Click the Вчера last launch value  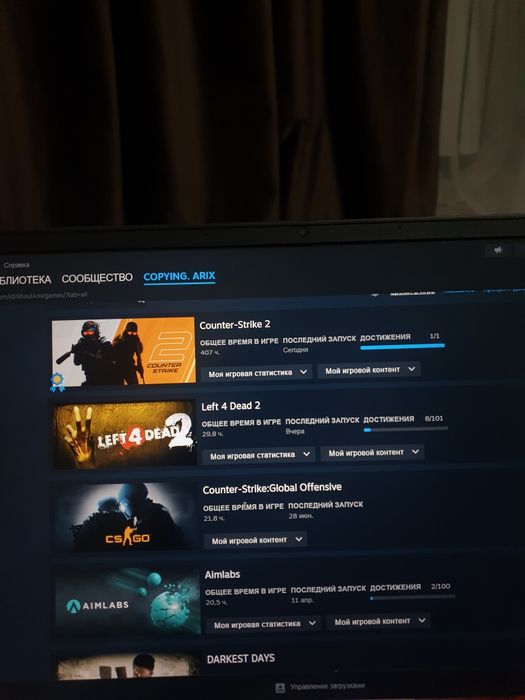coord(295,431)
